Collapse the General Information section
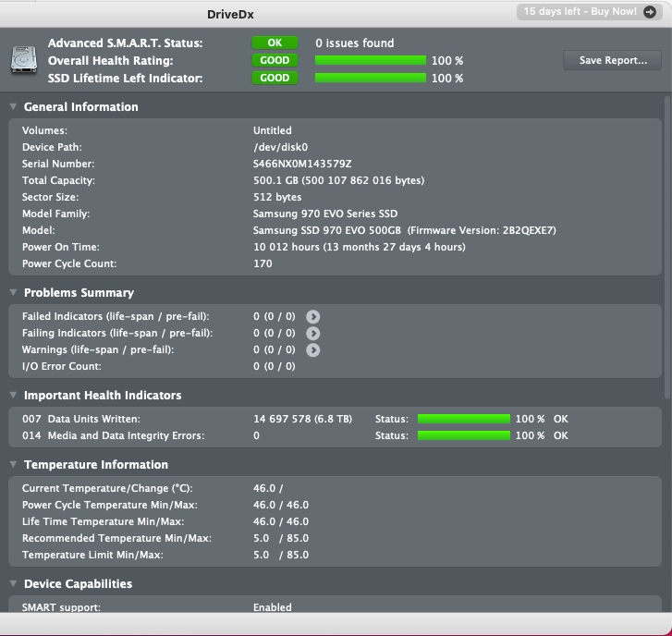 pos(13,106)
